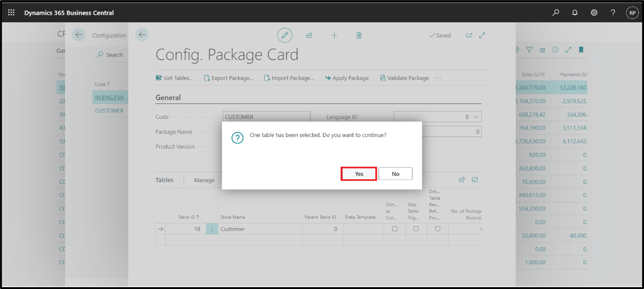Open the row options menu for Customer table

[x=212, y=229]
